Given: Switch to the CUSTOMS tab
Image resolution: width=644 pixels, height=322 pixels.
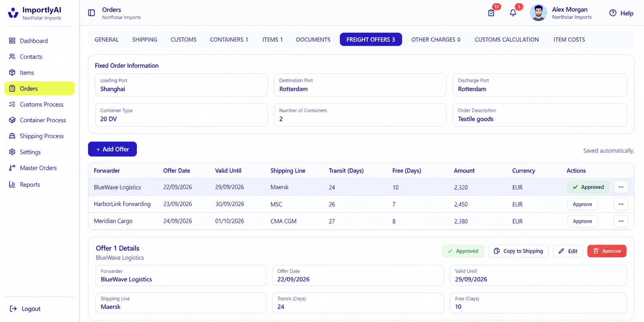Looking at the screenshot, I should click(184, 39).
